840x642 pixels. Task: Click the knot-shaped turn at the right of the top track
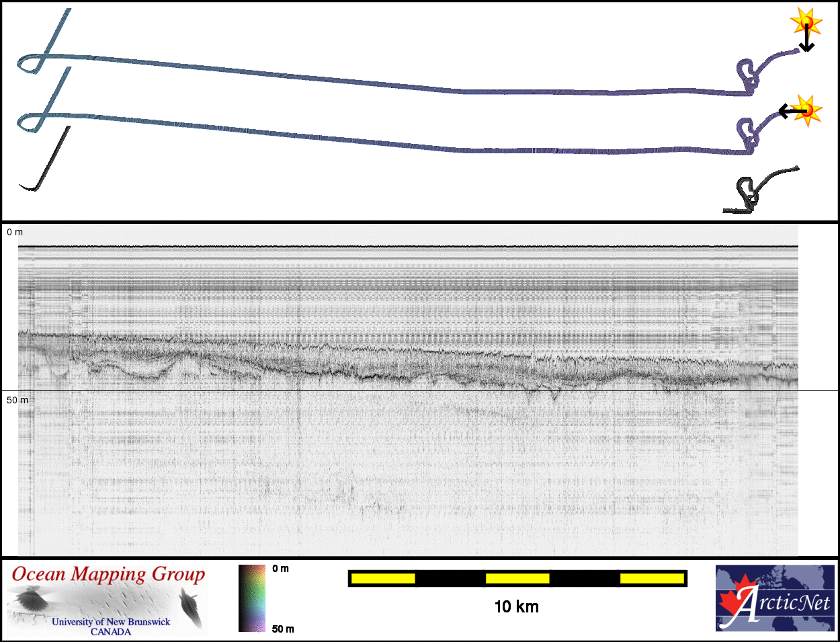748,75
